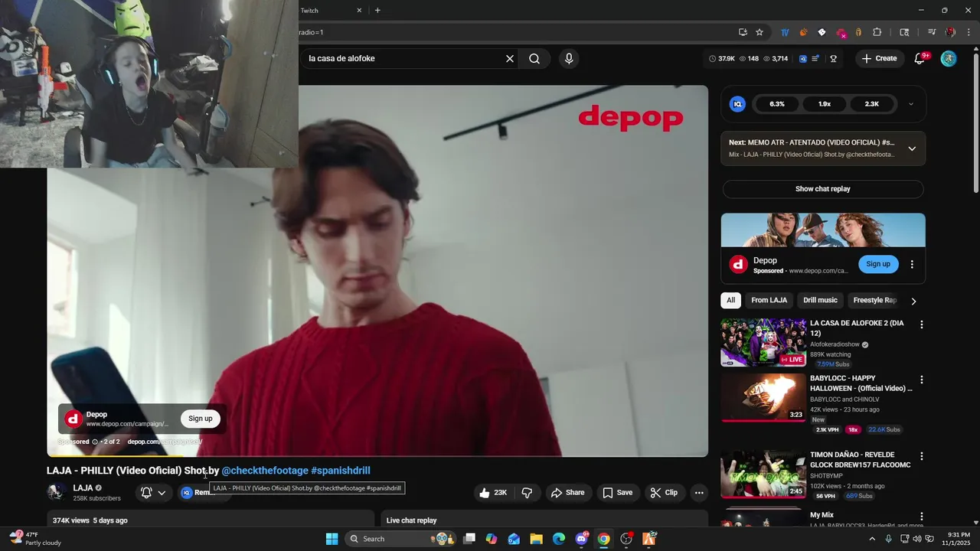The image size is (980, 551).
Task: Open the media controls music-note icon
Action: click(x=932, y=32)
